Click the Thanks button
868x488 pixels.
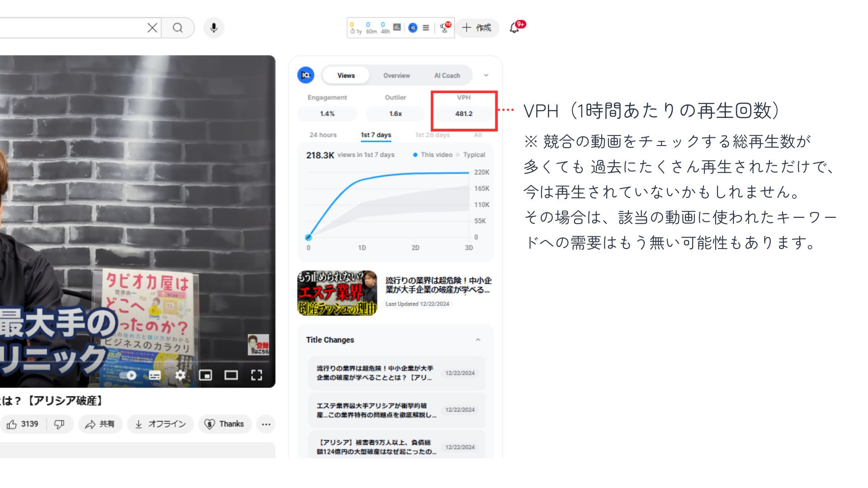[x=225, y=424]
